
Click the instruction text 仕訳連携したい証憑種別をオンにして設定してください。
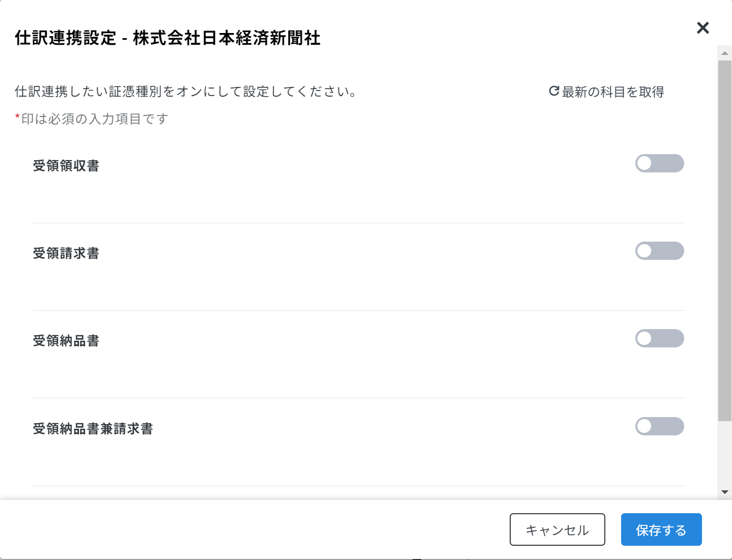click(186, 92)
